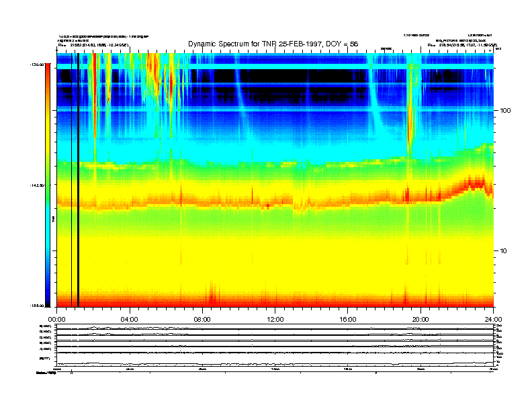Click the '20:00' time label on the main spectrum axis
The image size is (532, 411).
pyautogui.click(x=420, y=320)
